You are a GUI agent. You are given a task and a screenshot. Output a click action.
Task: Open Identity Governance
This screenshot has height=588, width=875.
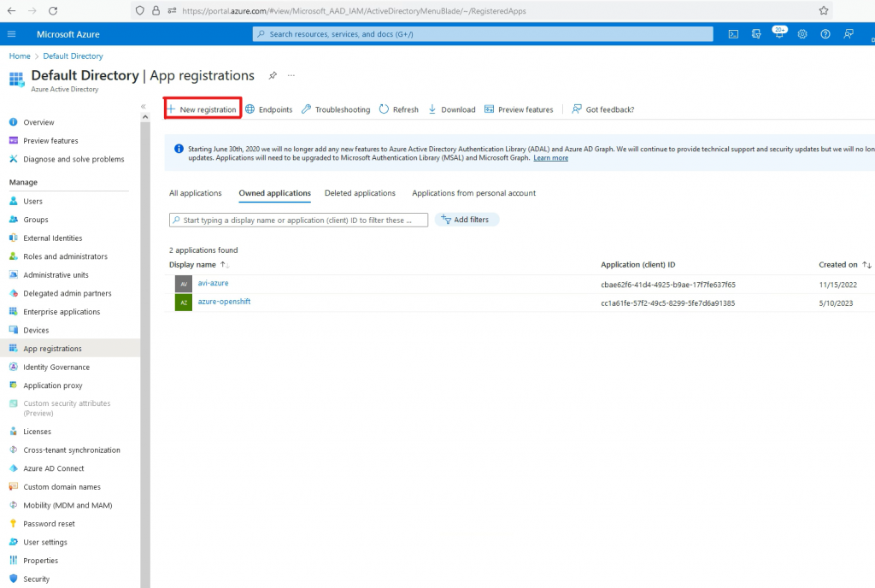tap(56, 367)
